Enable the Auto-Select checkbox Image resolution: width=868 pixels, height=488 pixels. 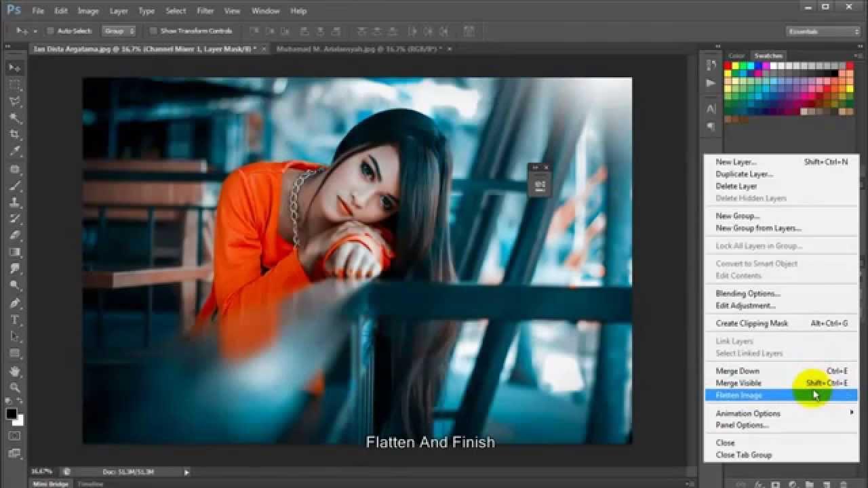coord(50,30)
